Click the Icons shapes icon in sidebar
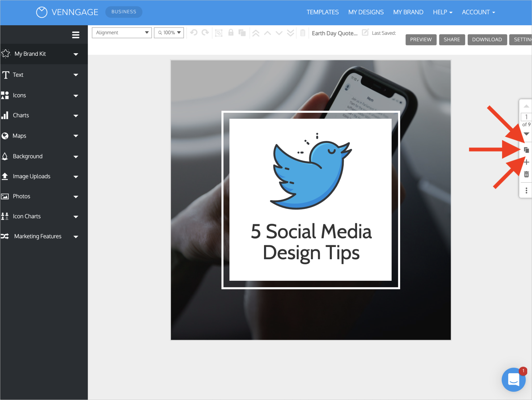The image size is (532, 400). point(5,95)
